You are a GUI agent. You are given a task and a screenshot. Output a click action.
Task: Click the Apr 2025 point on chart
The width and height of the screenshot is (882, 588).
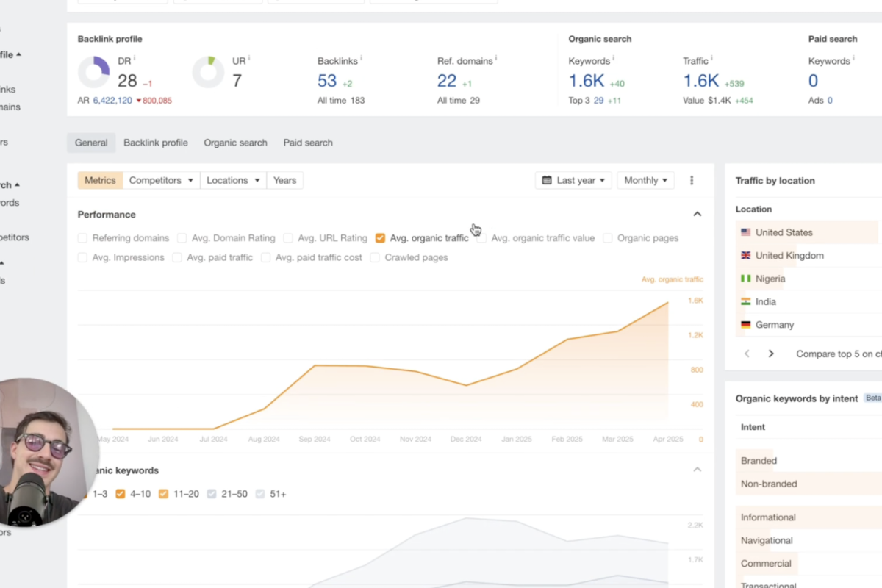point(667,302)
